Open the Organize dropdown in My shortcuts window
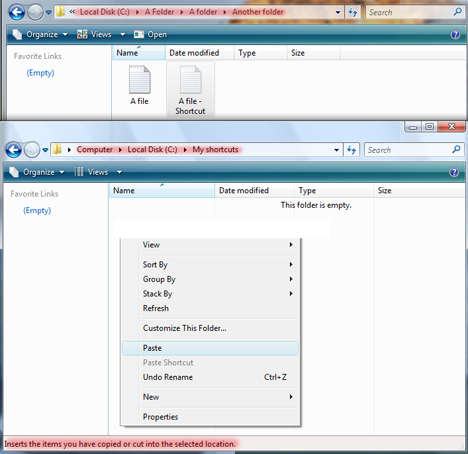This screenshot has height=454, width=468. pyautogui.click(x=37, y=172)
